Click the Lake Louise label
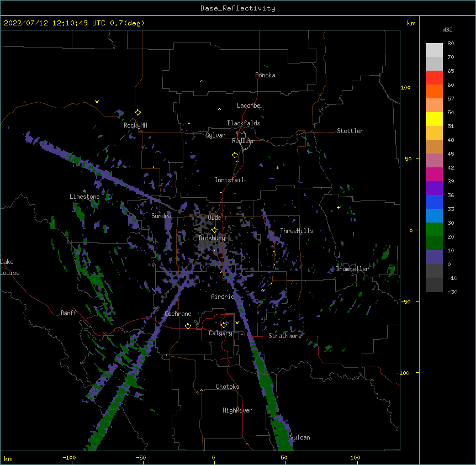The width and height of the screenshot is (476, 465). pos(10,267)
